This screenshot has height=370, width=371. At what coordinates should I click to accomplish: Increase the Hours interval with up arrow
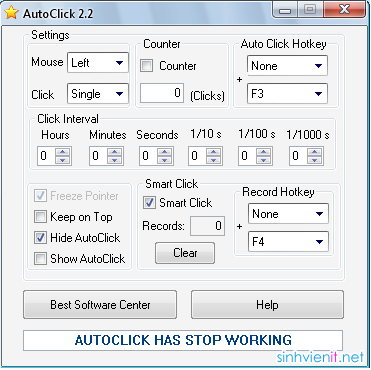(62, 152)
